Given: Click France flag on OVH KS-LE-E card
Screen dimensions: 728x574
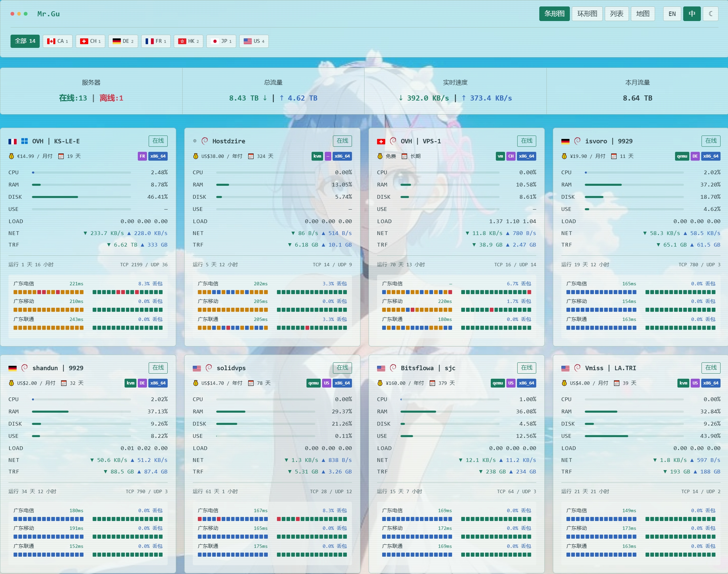Looking at the screenshot, I should [13, 141].
